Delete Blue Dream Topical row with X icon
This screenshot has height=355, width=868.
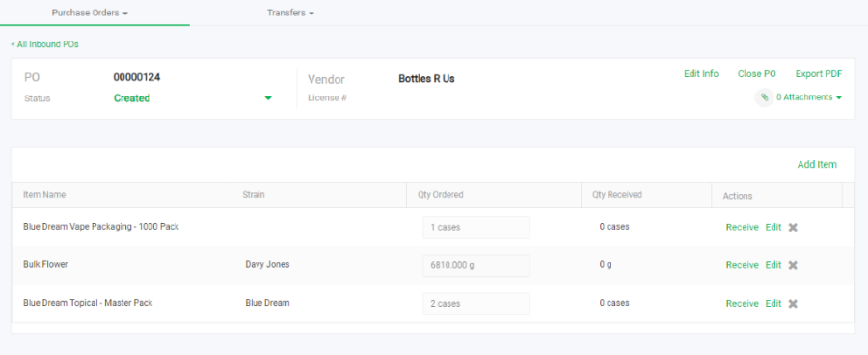point(793,304)
